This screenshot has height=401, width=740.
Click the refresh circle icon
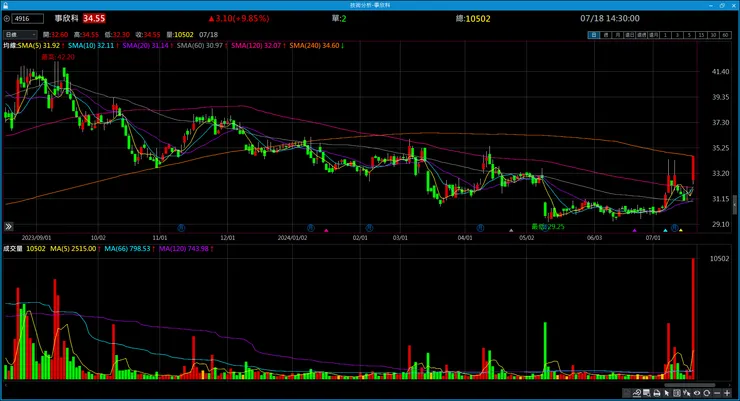pyautogui.click(x=706, y=393)
